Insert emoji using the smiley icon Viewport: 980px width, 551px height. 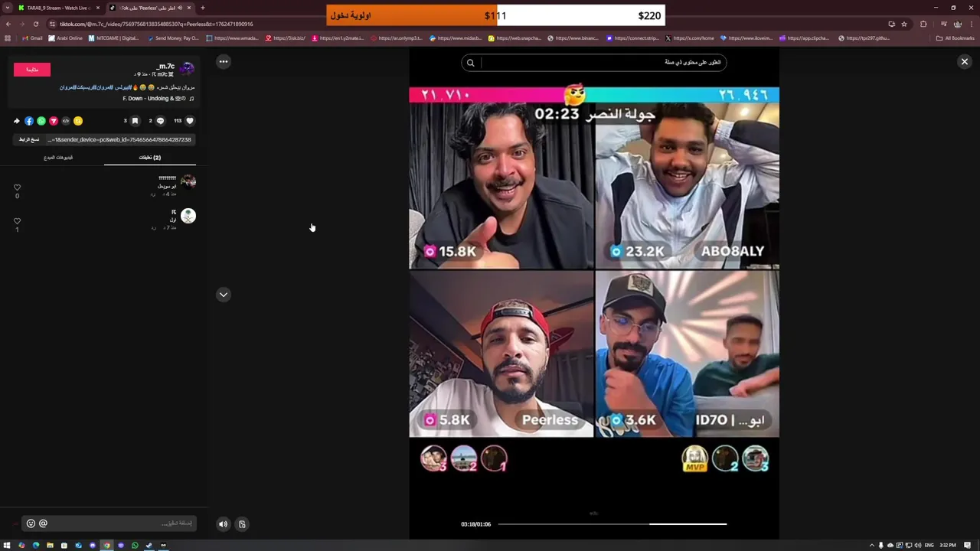tap(31, 523)
